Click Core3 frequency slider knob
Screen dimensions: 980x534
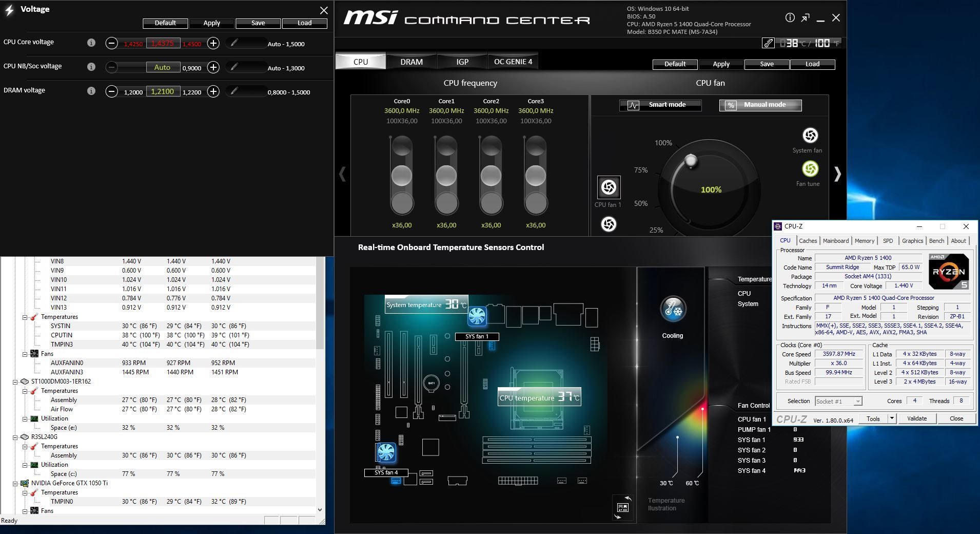click(x=536, y=176)
